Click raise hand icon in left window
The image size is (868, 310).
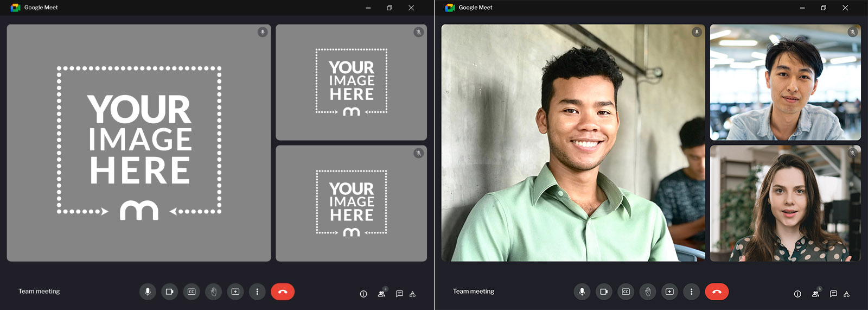(213, 292)
